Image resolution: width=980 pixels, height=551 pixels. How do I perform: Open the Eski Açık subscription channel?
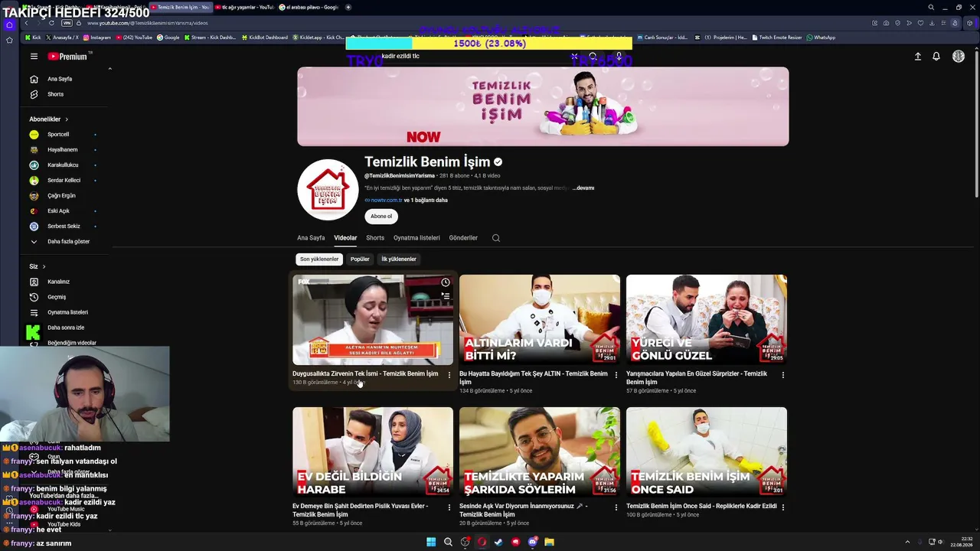(x=58, y=211)
